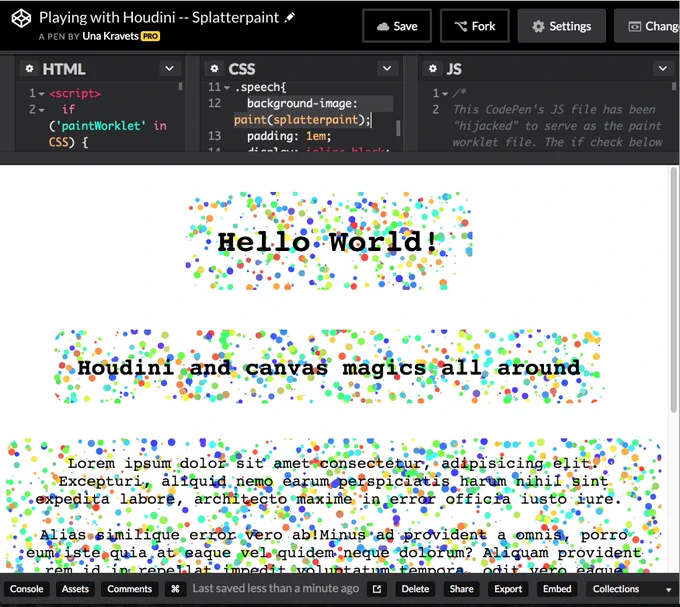
Task: Open Una Kravets profile link
Action: coord(111,36)
